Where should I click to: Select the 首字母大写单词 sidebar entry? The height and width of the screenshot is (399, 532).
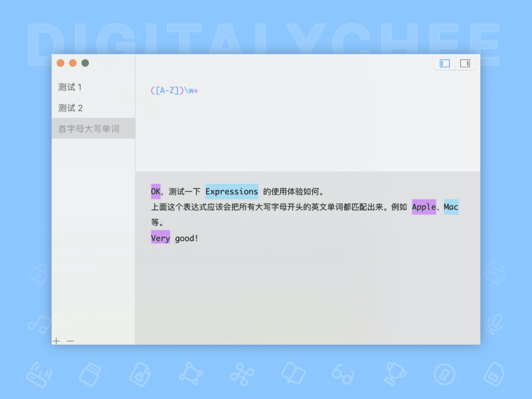tap(88, 129)
